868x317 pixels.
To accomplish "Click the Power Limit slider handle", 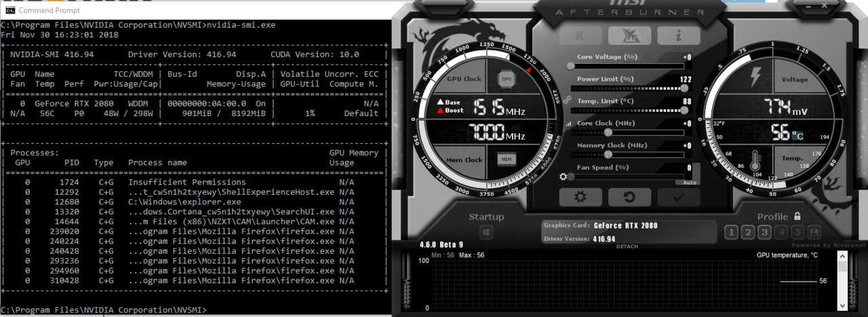I will point(684,88).
